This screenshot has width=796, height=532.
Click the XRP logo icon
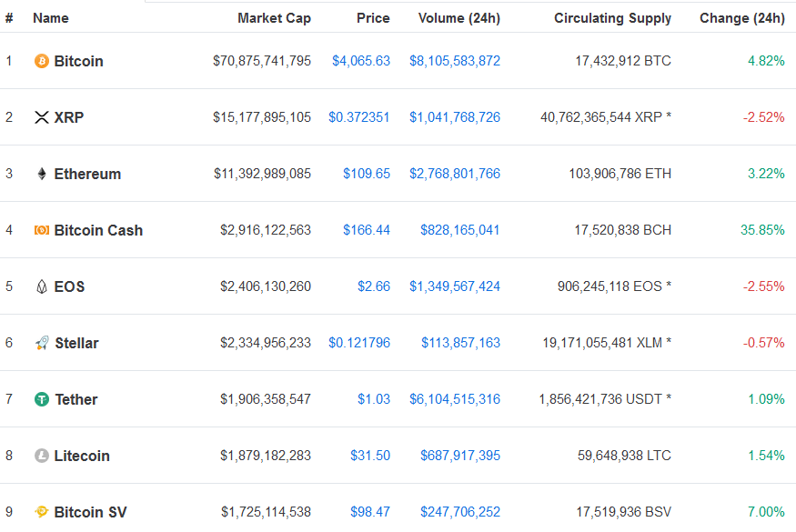(42, 117)
